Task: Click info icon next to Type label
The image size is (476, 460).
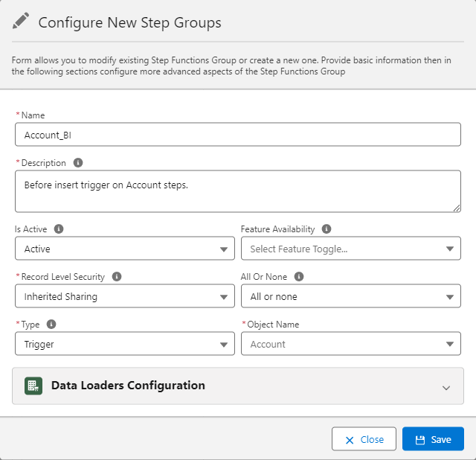Action: point(49,325)
